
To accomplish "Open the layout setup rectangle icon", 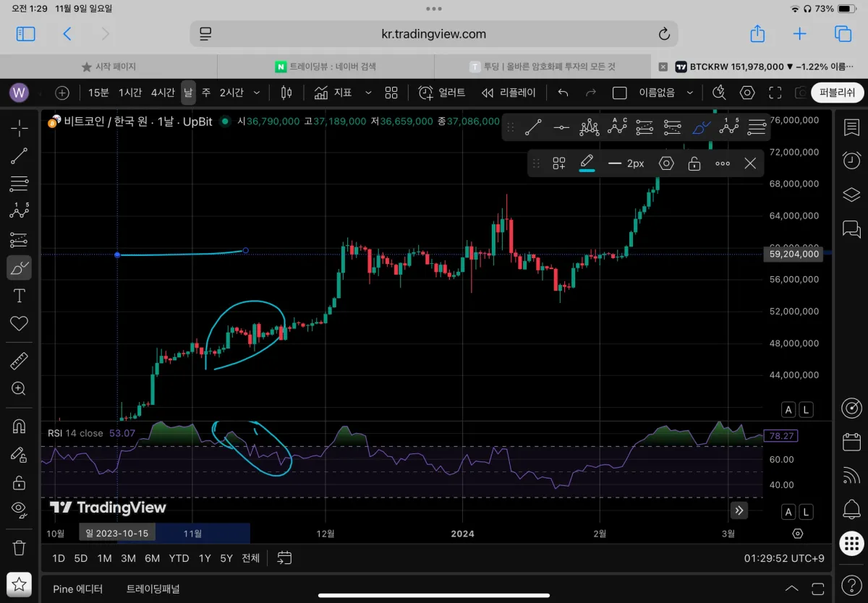I will 619,93.
